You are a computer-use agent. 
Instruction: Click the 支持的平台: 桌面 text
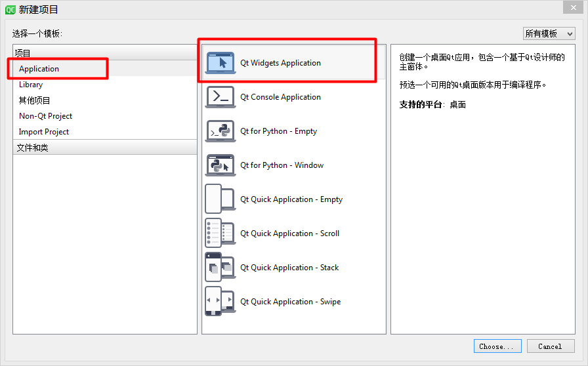pos(432,105)
